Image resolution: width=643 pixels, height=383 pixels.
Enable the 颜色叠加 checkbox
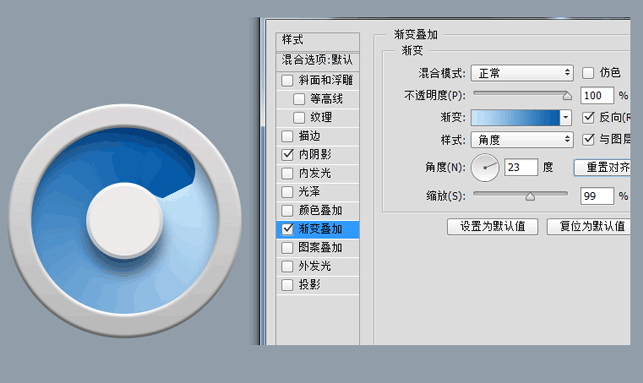287,211
